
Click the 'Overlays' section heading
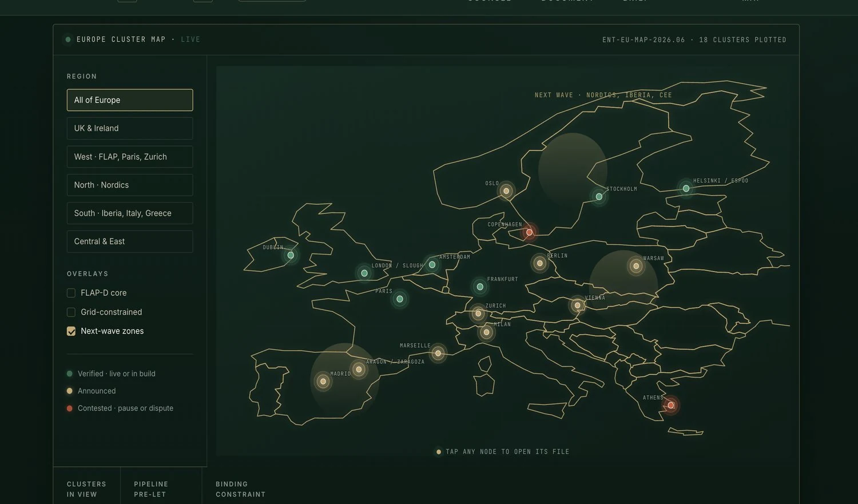tap(88, 274)
